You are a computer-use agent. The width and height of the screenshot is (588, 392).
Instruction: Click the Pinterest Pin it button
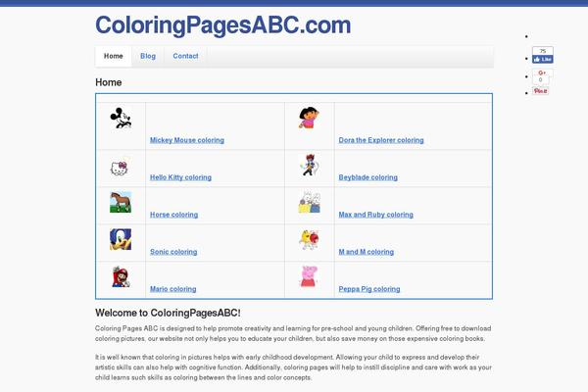tap(540, 91)
